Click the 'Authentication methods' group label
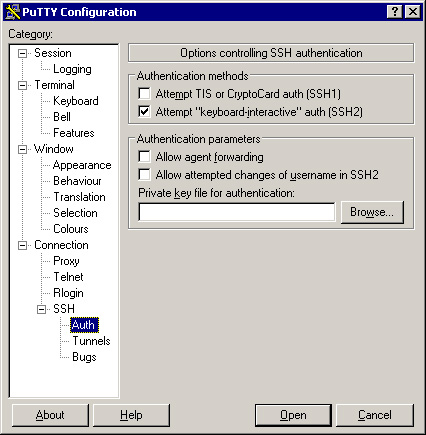 click(x=193, y=76)
